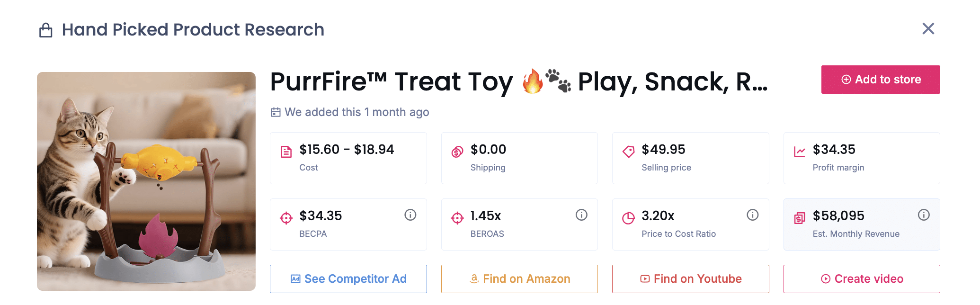
Task: Open the BEROAS info tooltip
Action: [581, 215]
